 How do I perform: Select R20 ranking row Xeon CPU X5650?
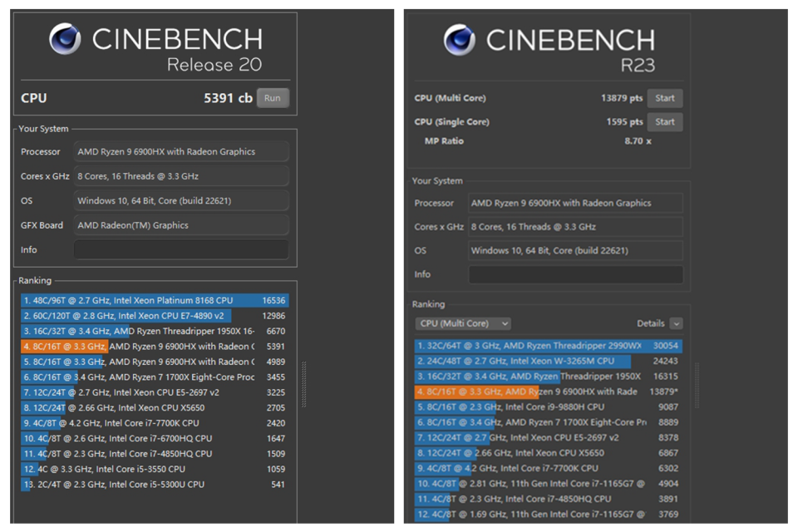(x=155, y=408)
